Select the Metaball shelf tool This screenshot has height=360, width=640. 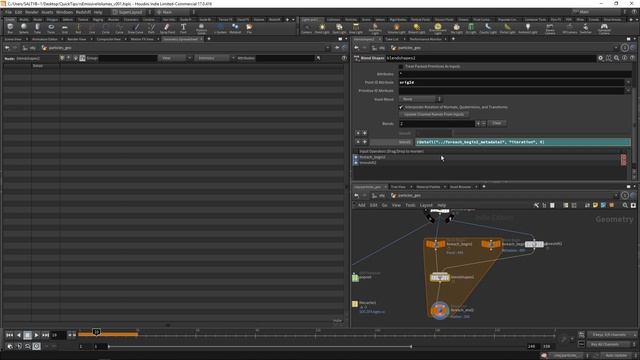[x=235, y=28]
